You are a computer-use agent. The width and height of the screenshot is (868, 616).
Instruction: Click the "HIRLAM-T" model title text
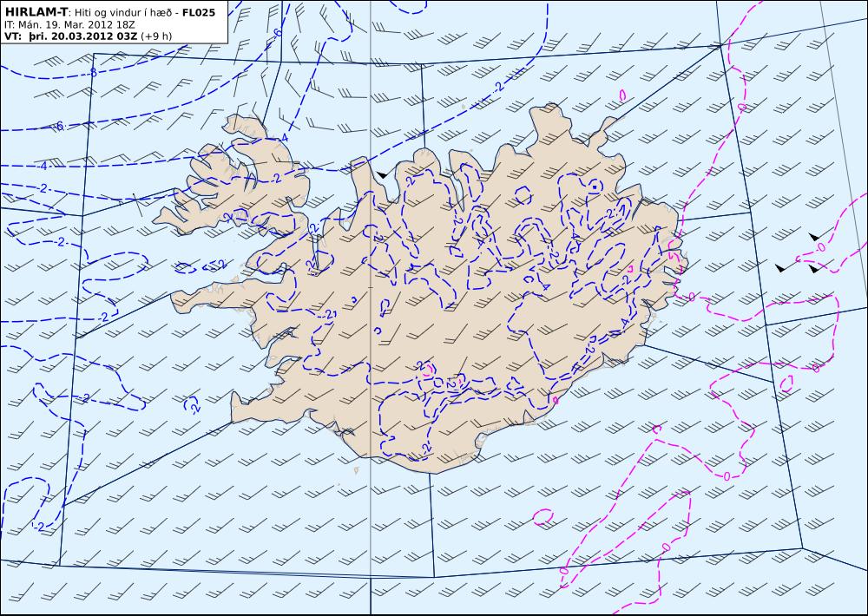[36, 12]
